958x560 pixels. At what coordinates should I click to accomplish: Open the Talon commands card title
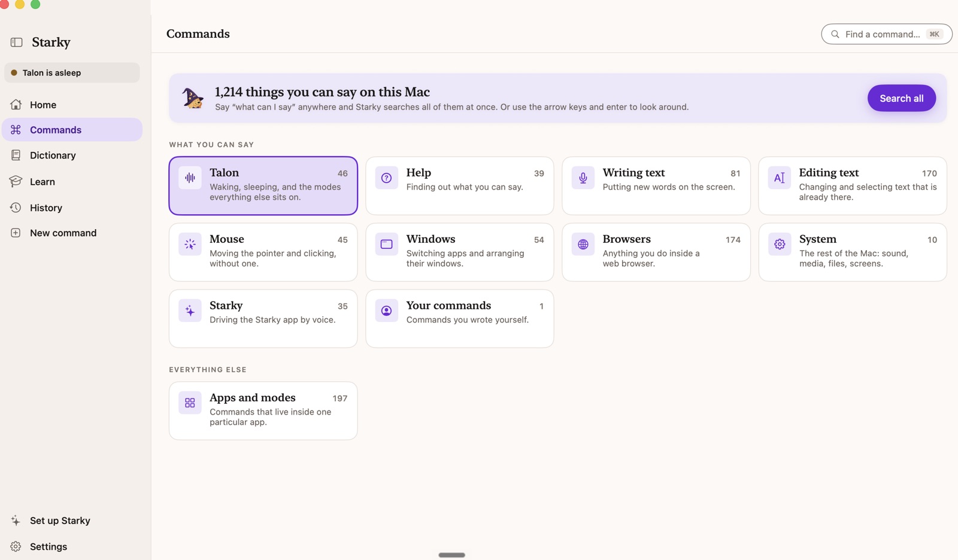coord(224,172)
